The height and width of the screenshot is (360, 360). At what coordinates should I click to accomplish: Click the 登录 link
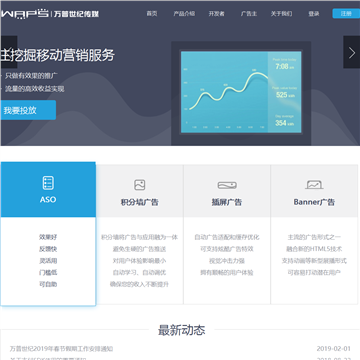[x=314, y=14]
